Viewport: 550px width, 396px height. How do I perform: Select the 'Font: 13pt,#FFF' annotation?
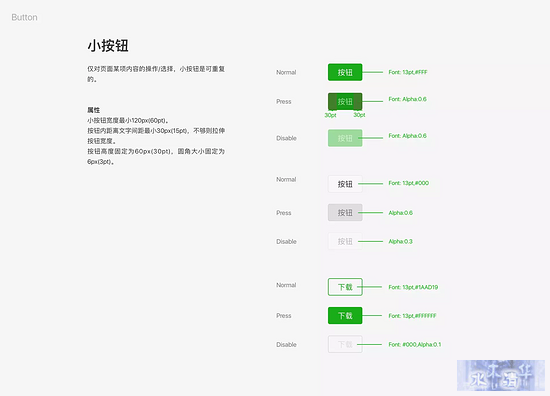[408, 72]
